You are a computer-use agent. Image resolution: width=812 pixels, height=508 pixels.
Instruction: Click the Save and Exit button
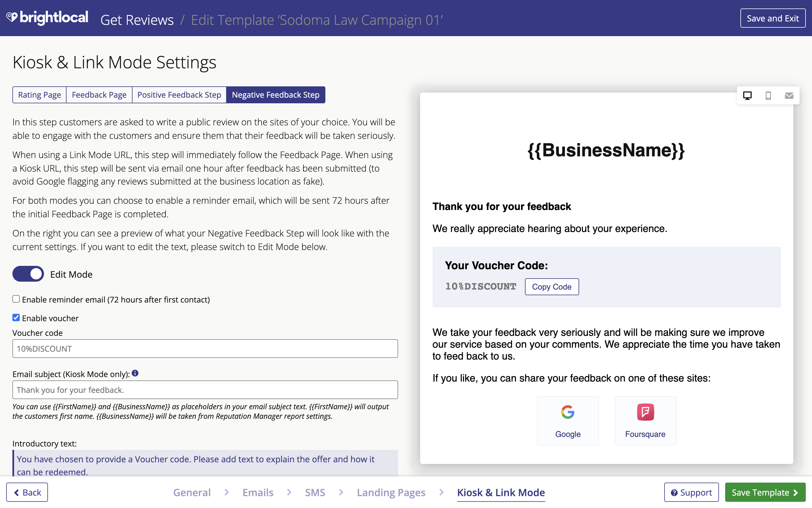[x=773, y=18]
